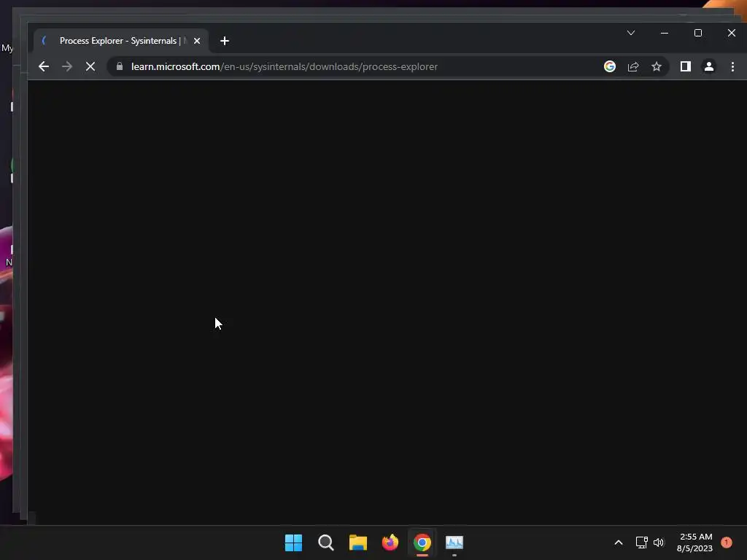
Task: Close the Process Explorer tab
Action: [x=197, y=41]
